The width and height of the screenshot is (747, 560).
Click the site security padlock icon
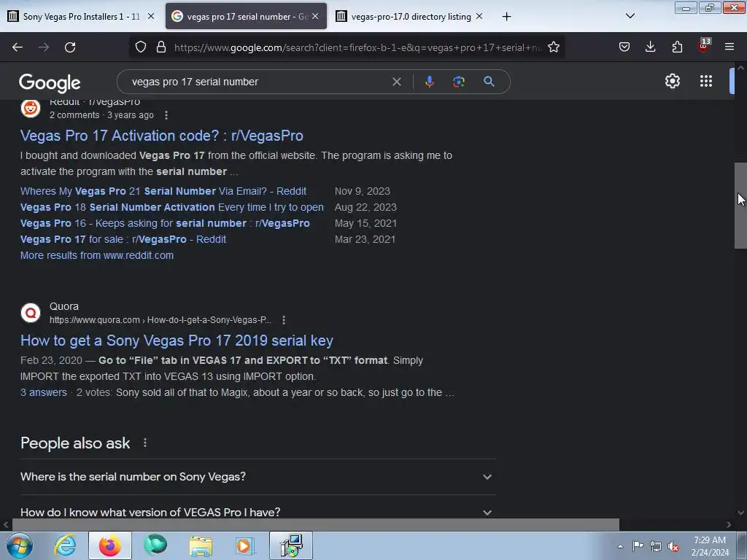161,47
